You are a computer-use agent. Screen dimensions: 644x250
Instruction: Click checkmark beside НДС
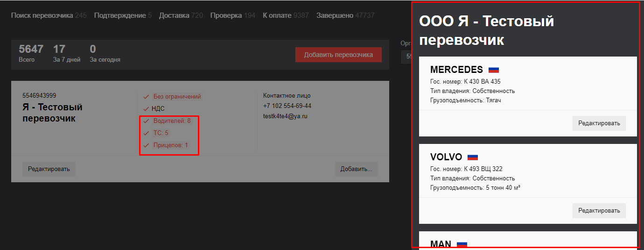point(146,109)
